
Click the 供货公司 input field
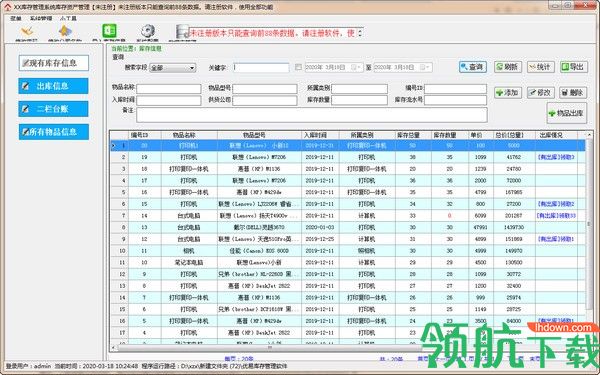click(x=264, y=100)
